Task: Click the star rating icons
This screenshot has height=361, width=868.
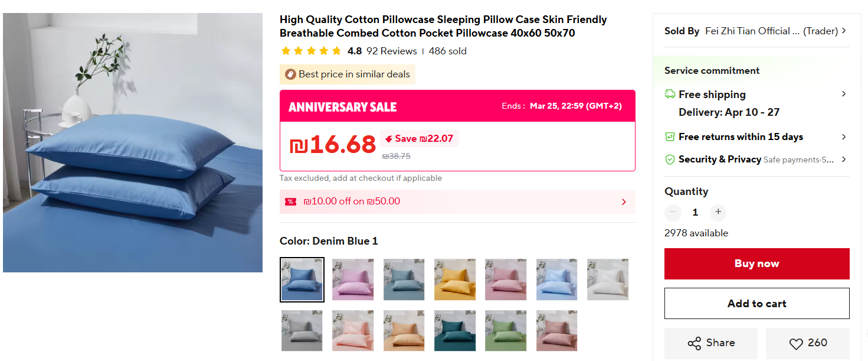Action: click(x=311, y=51)
